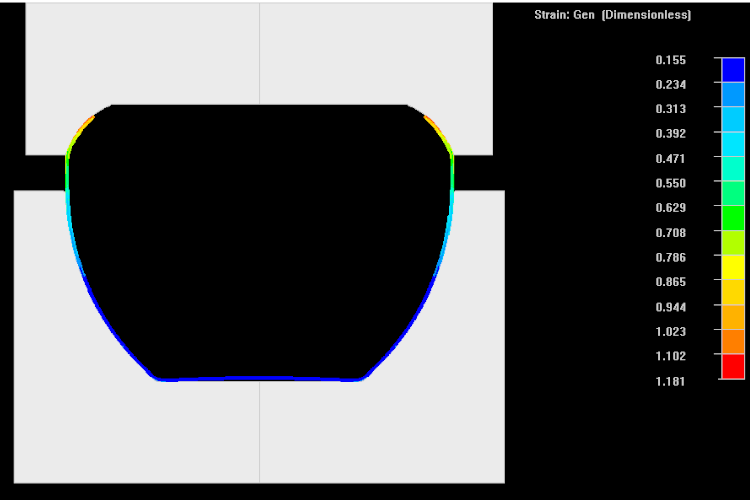Click orange high-strain zone at upper-left corner
The width and height of the screenshot is (750, 500).
click(x=87, y=123)
